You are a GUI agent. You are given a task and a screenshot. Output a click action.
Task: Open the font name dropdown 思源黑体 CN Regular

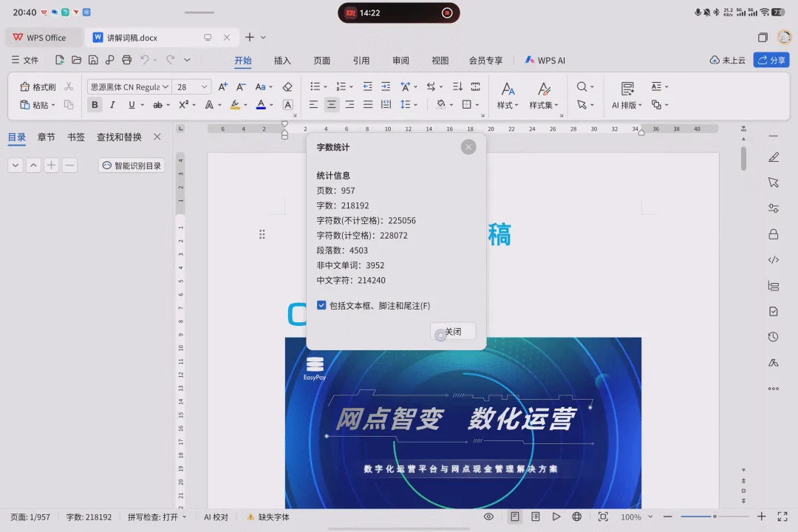click(129, 87)
